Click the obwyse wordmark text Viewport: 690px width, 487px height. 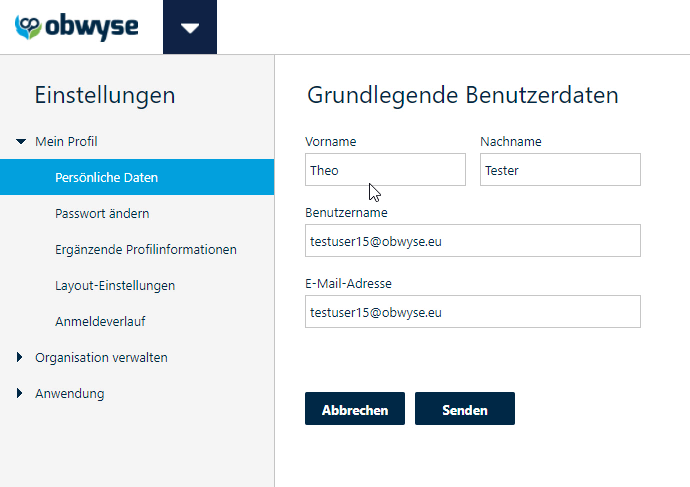pos(92,27)
